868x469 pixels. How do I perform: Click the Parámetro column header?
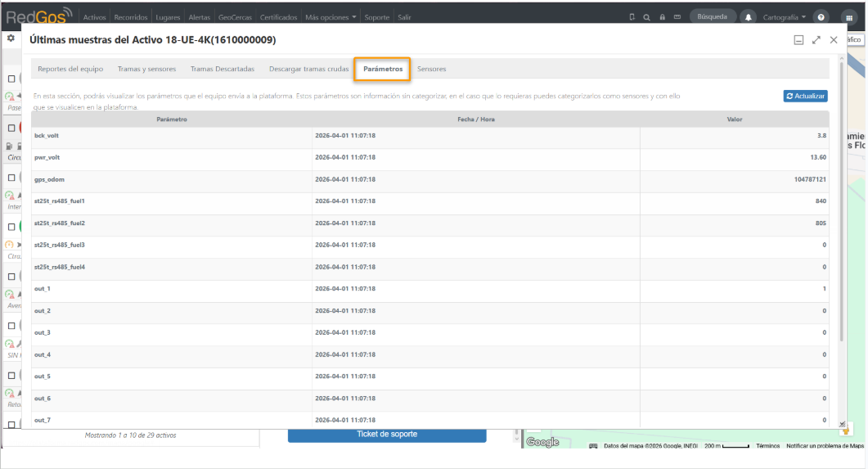pos(172,119)
